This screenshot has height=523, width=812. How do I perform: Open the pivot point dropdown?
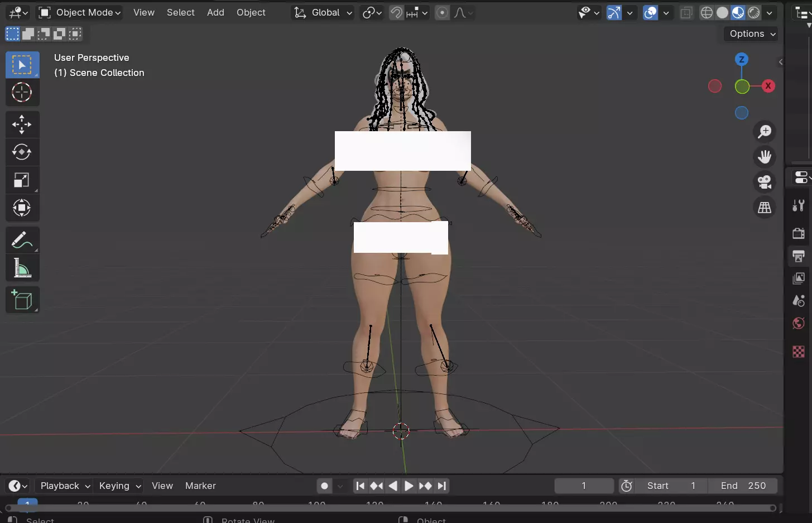pyautogui.click(x=372, y=12)
